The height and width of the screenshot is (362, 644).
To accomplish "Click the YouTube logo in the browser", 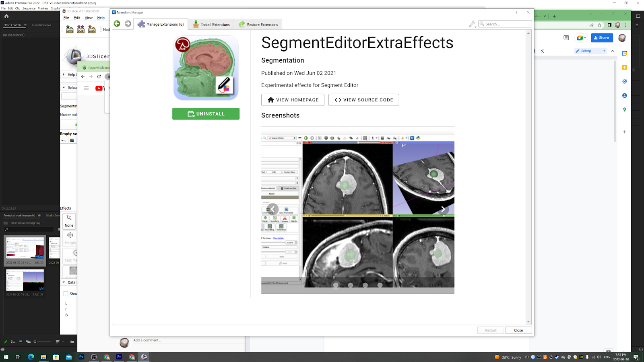I will click(99, 88).
